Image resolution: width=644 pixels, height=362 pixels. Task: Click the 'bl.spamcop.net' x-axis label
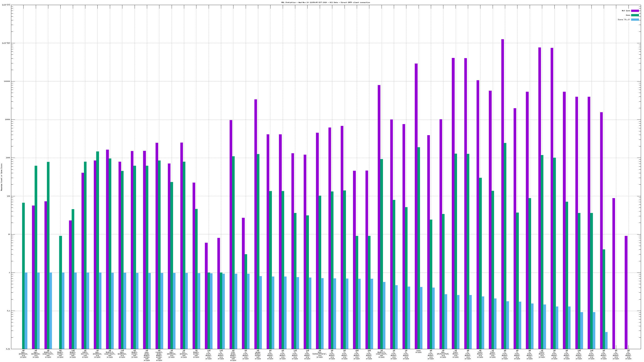(x=184, y=354)
